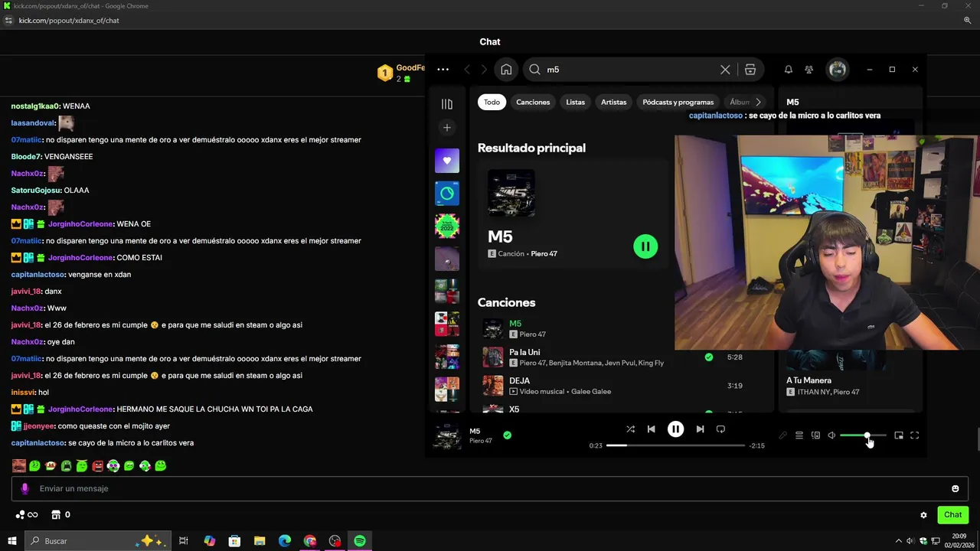Toggle saved checkmark beside M5 in player
Image resolution: width=980 pixels, height=551 pixels.
click(507, 435)
